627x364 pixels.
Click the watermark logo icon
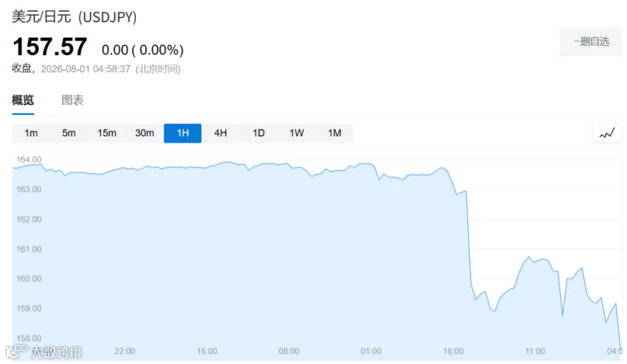pos(16,351)
